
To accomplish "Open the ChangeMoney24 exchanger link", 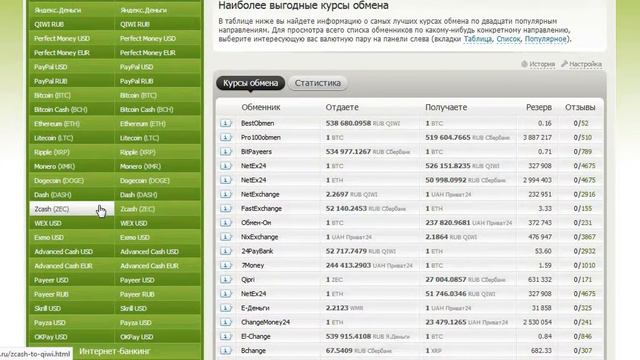I will tap(265, 322).
